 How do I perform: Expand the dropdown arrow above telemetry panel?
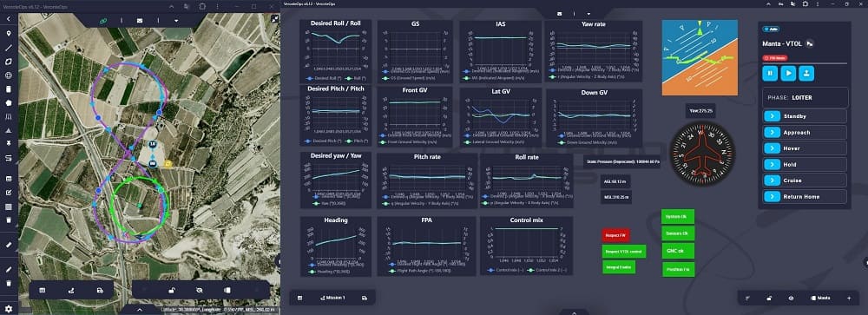pos(589,13)
